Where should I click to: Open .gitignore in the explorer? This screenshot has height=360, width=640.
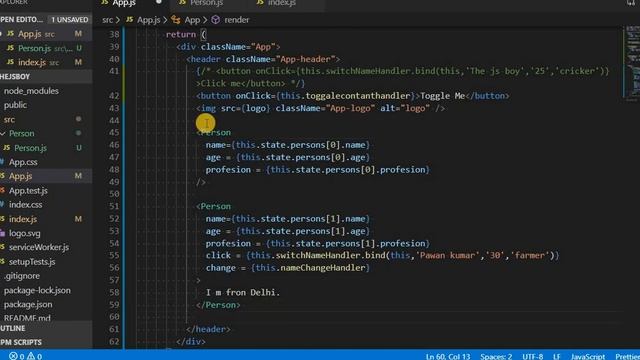pyautogui.click(x=22, y=276)
